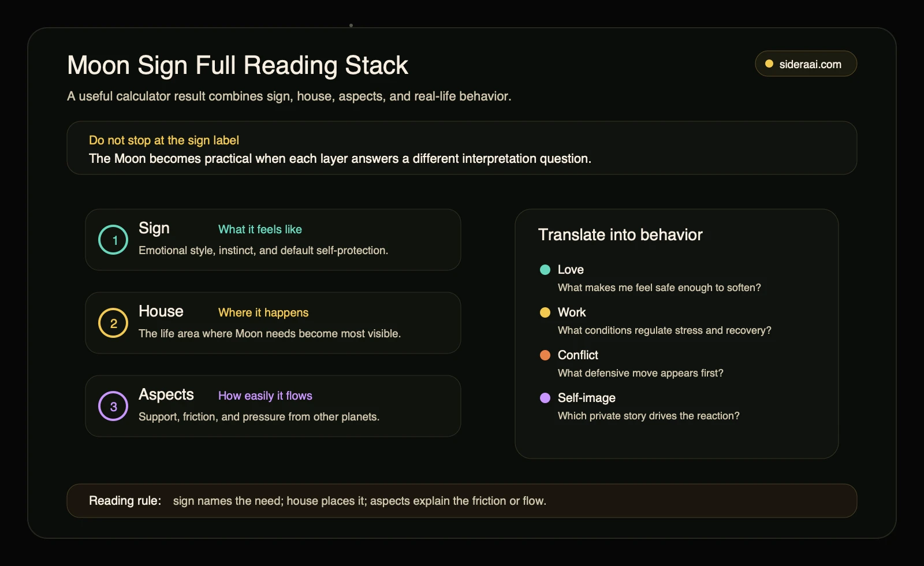The image size is (924, 566).
Task: Click the Love item label
Action: 571,270
